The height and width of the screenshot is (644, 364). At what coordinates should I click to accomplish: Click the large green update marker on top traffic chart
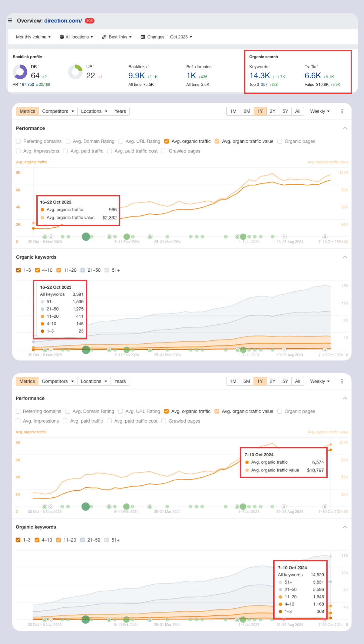[x=86, y=236]
